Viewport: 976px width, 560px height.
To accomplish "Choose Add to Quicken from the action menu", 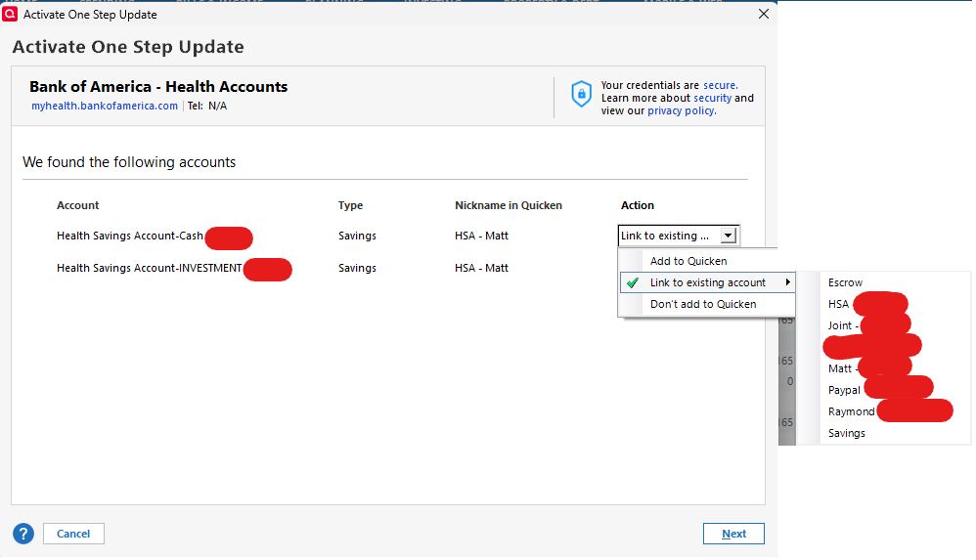I will click(688, 261).
